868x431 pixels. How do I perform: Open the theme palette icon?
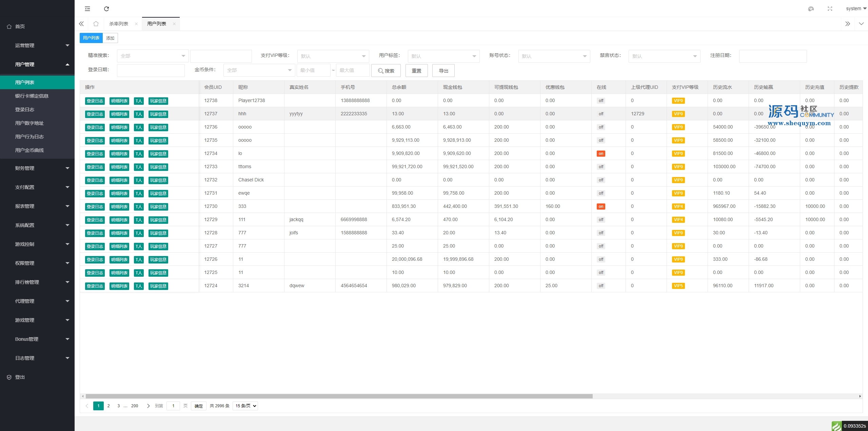pos(811,9)
